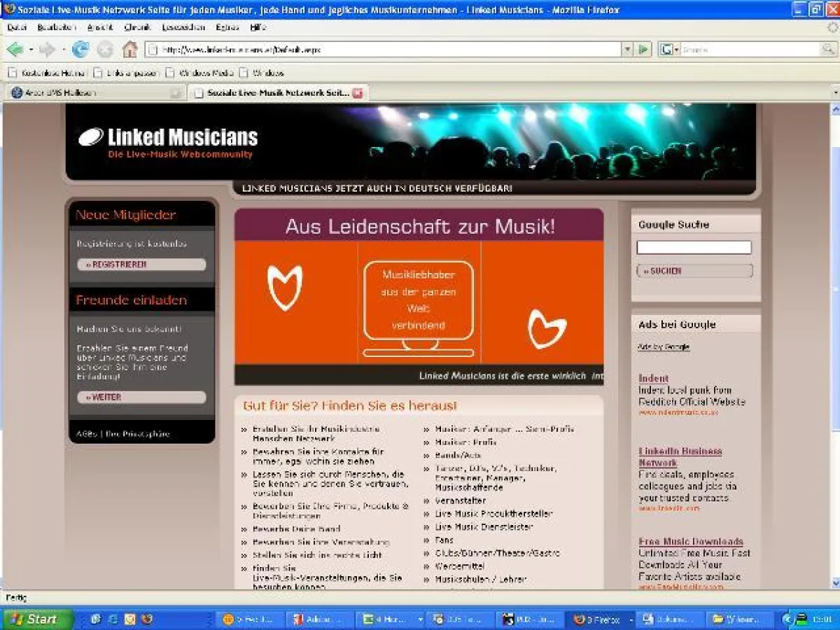Click the green Go arrow beside the address bar

click(643, 49)
